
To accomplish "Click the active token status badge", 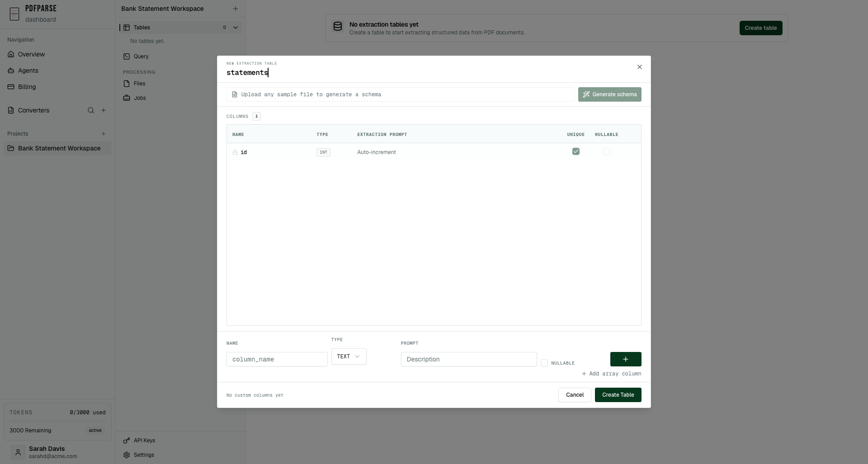I will tap(95, 431).
